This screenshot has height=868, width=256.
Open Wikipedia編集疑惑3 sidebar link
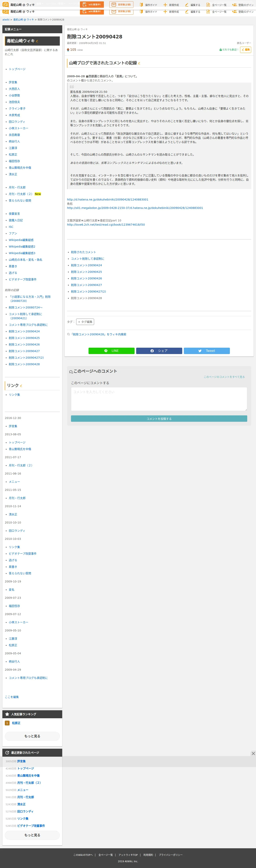click(x=22, y=253)
